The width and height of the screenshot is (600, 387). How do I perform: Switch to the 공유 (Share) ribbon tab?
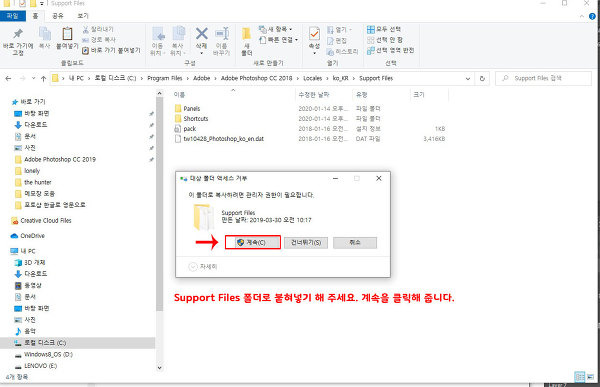click(x=57, y=16)
